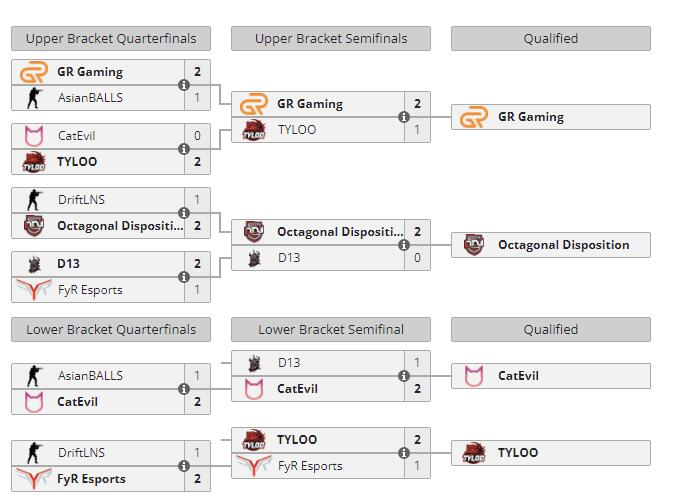Select Octagonal Disposition in upper Qualified column
692x500 pixels.
551,245
